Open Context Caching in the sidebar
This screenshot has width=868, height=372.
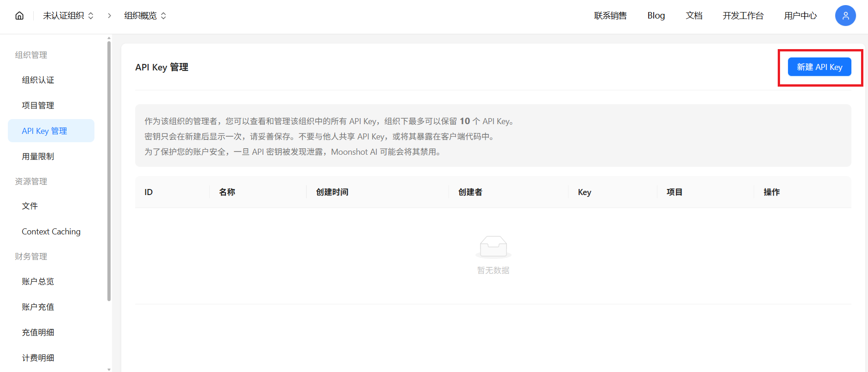(x=51, y=232)
